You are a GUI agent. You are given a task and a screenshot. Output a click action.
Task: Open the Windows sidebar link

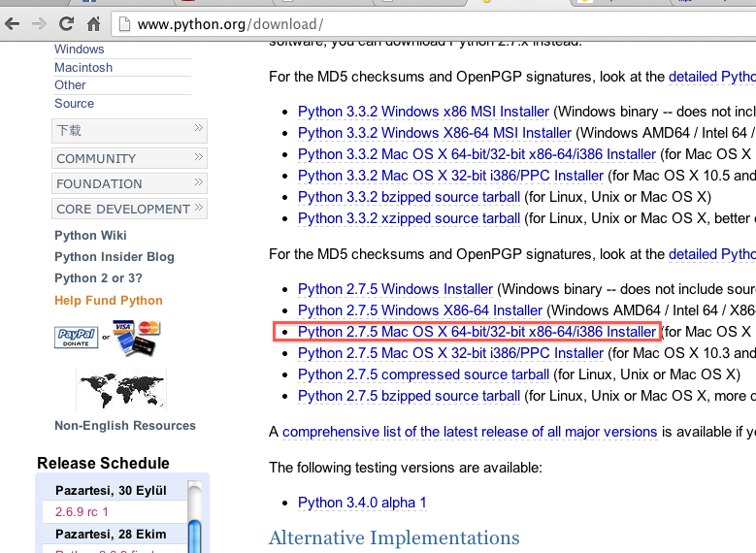pyautogui.click(x=79, y=49)
